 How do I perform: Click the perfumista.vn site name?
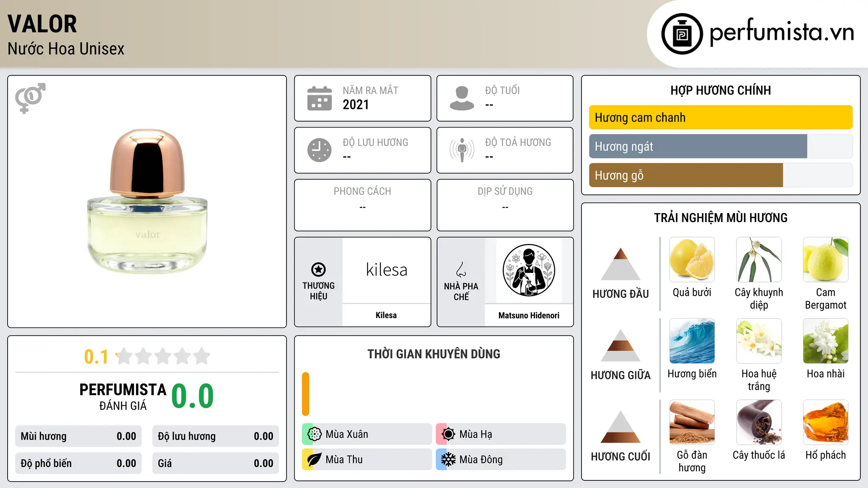pyautogui.click(x=782, y=32)
